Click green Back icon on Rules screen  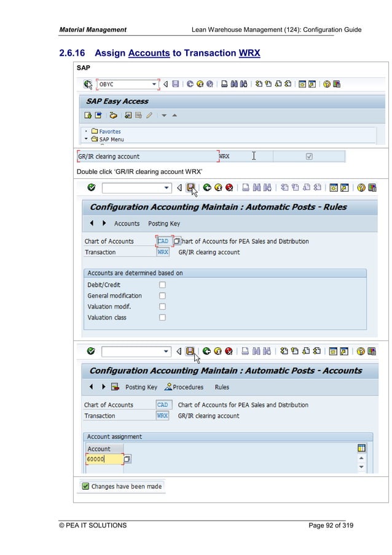pyautogui.click(x=207, y=187)
